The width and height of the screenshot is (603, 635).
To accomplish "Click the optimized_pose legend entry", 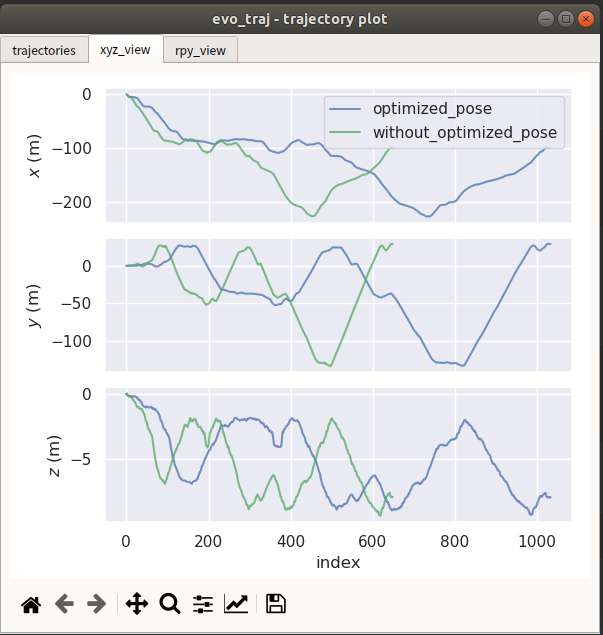I will [431, 108].
